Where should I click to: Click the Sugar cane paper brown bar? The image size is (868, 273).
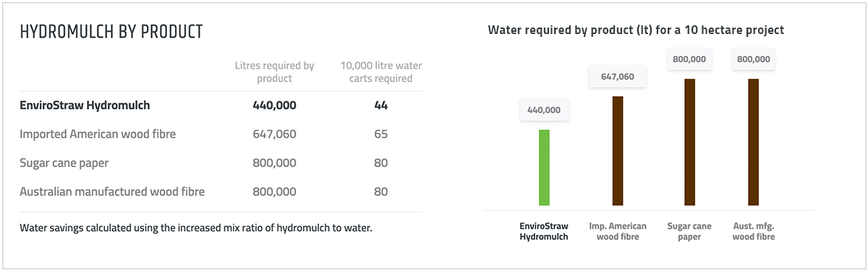pyautogui.click(x=689, y=142)
